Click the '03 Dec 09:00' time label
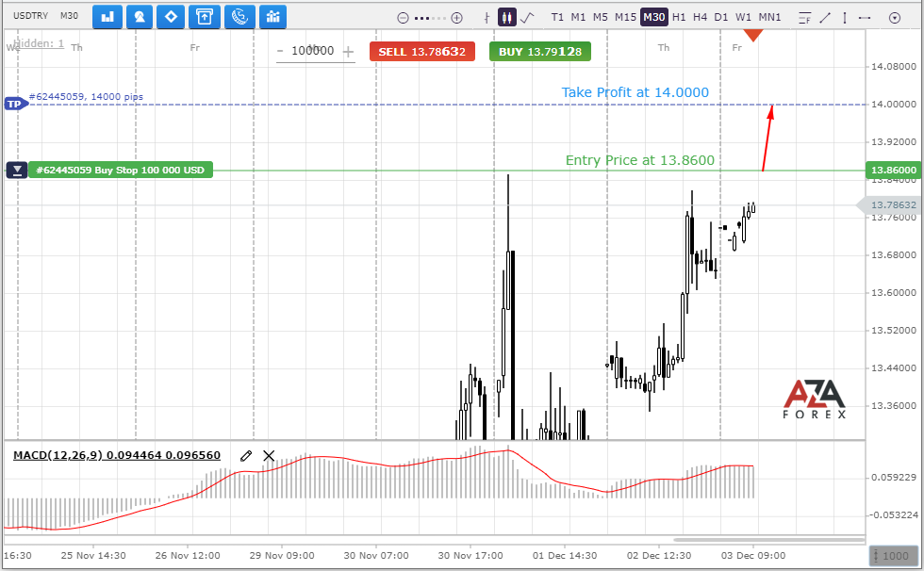 point(753,556)
